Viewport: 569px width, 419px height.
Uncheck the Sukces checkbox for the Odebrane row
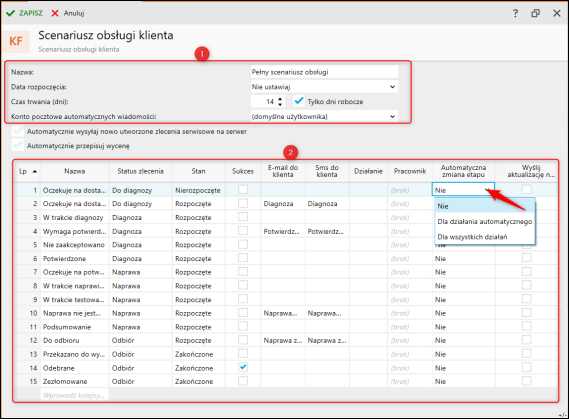(243, 367)
